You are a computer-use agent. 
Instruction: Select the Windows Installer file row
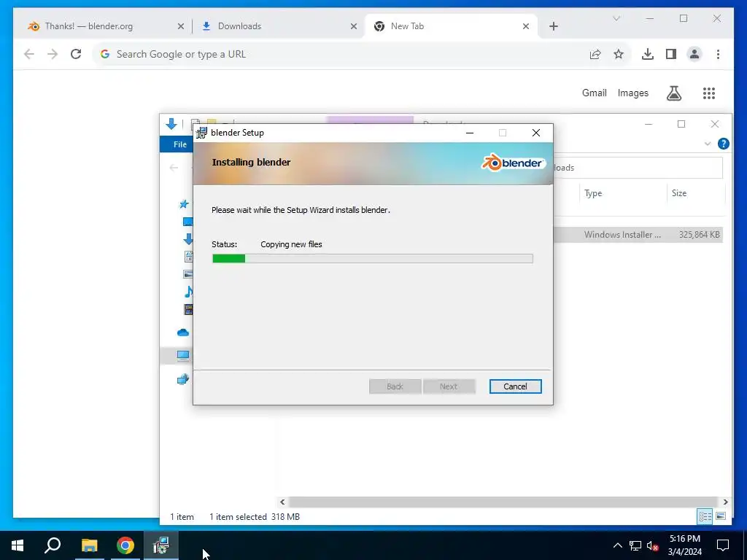click(638, 235)
